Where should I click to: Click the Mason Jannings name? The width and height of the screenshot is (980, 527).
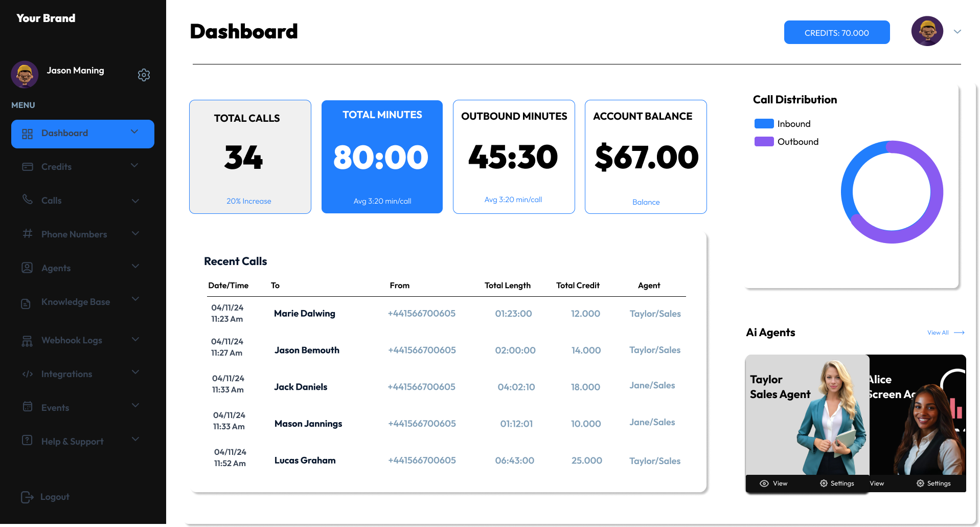click(x=308, y=424)
